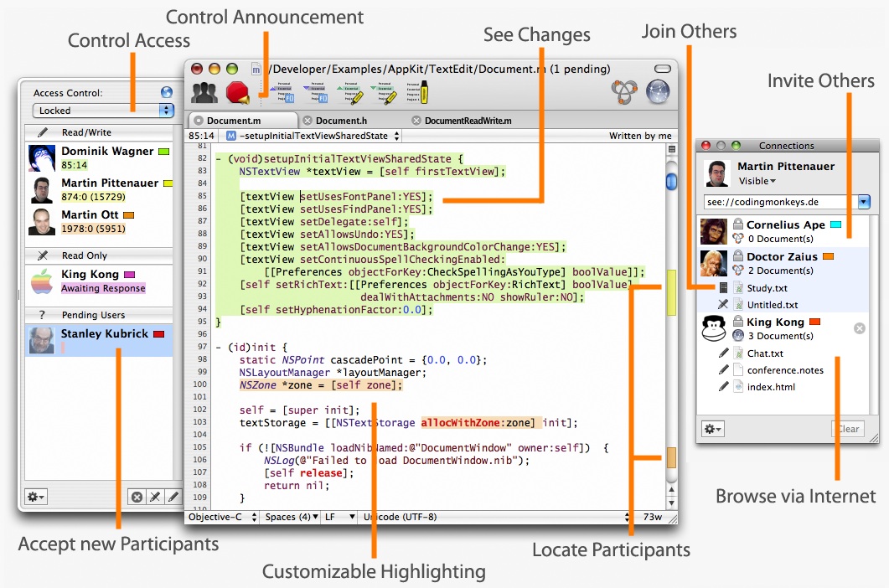The height and width of the screenshot is (588, 889).
Task: Click Dominik Wagner's green color swatch
Action: [x=164, y=152]
